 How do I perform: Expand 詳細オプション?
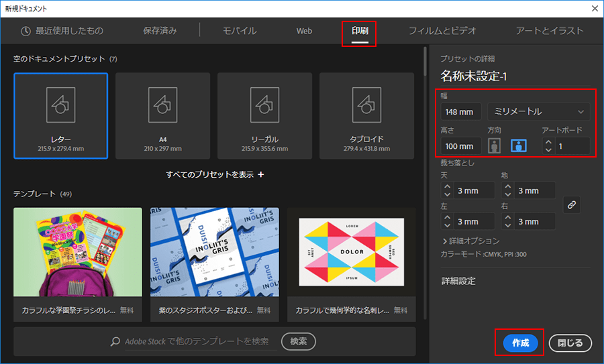(470, 241)
